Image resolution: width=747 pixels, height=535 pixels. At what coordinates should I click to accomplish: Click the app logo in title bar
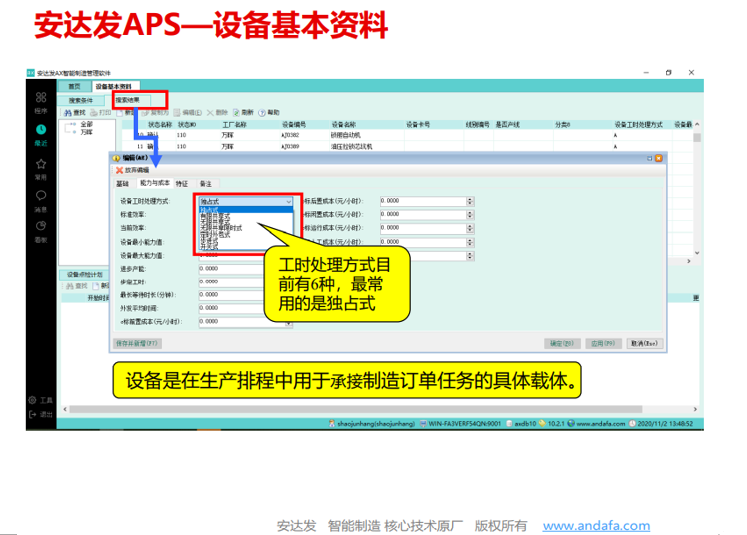[x=30, y=73]
